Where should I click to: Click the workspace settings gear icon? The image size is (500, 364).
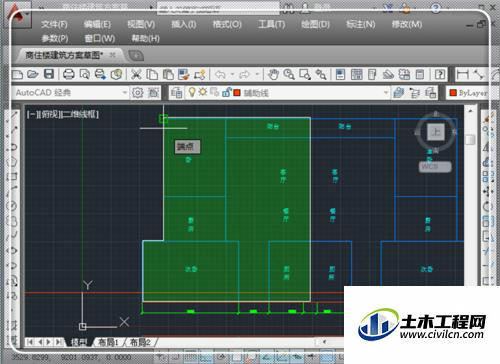pos(138,93)
